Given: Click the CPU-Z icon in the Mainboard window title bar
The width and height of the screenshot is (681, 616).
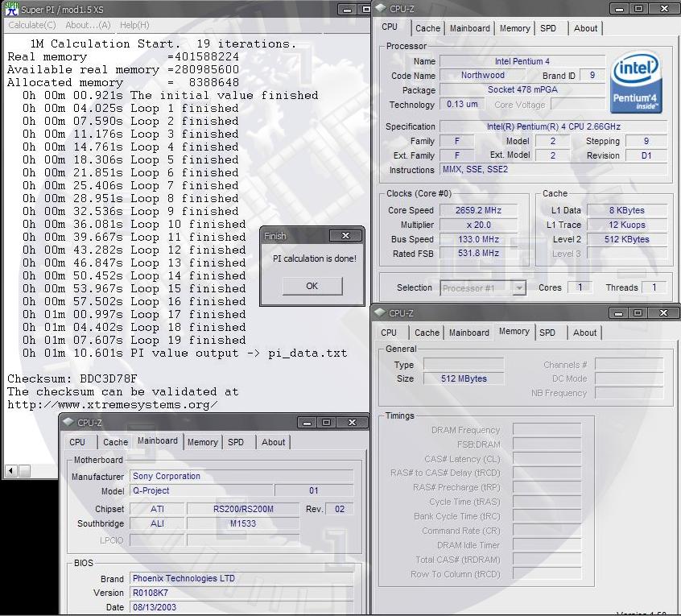Looking at the screenshot, I should pos(68,422).
